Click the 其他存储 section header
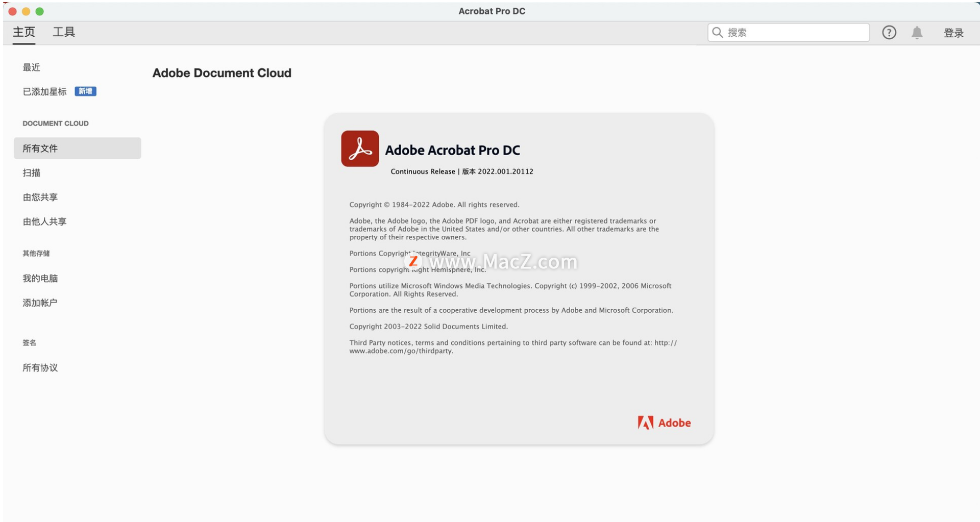This screenshot has width=980, height=522. [x=36, y=254]
